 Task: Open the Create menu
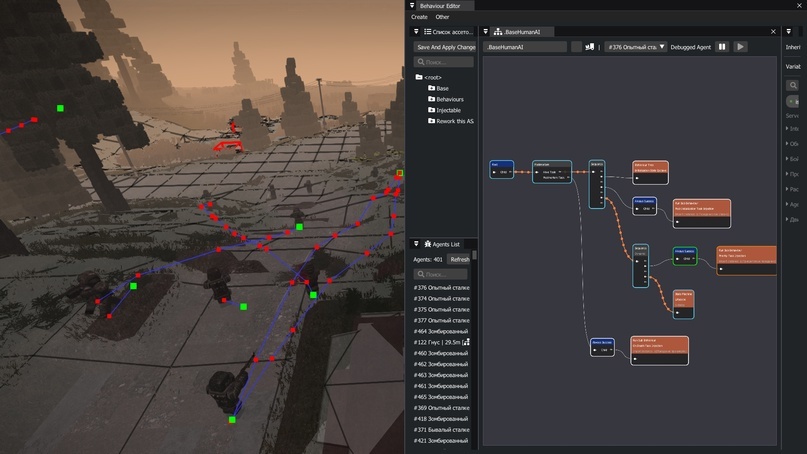click(x=419, y=17)
